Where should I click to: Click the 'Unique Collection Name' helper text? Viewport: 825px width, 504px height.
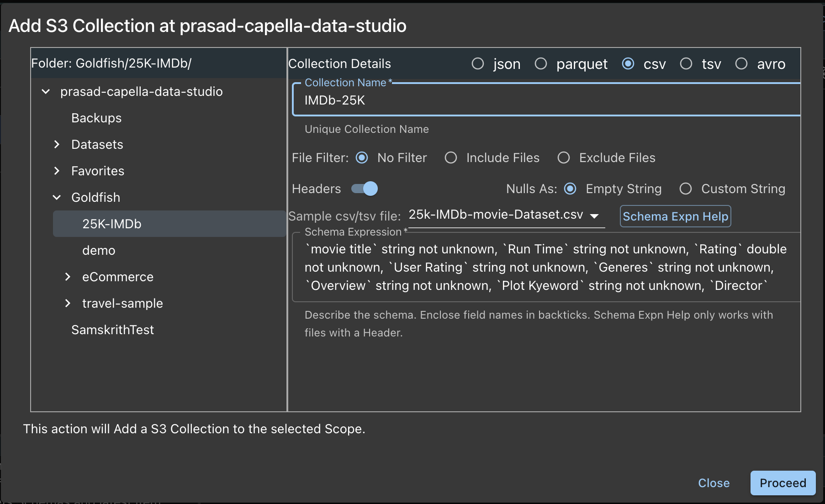pyautogui.click(x=367, y=129)
